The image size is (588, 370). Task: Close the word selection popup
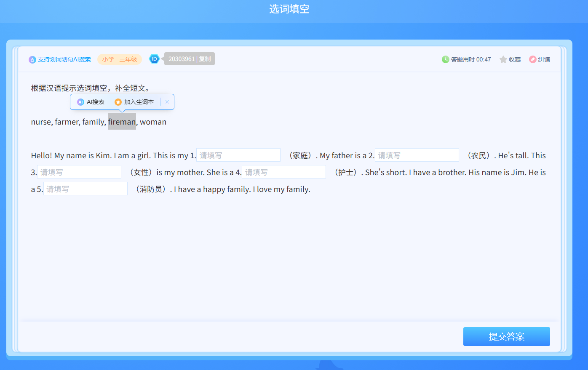point(167,102)
